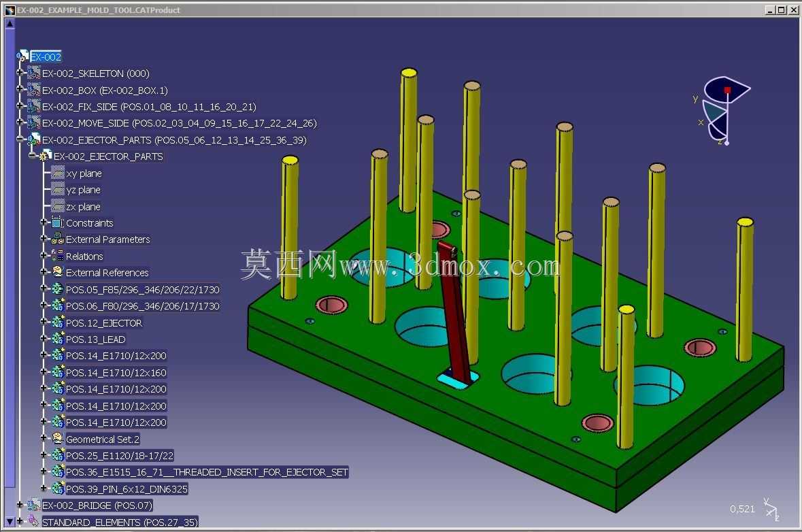The height and width of the screenshot is (532, 802).
Task: Click the EX-002_BOX node icon
Action: [34, 90]
